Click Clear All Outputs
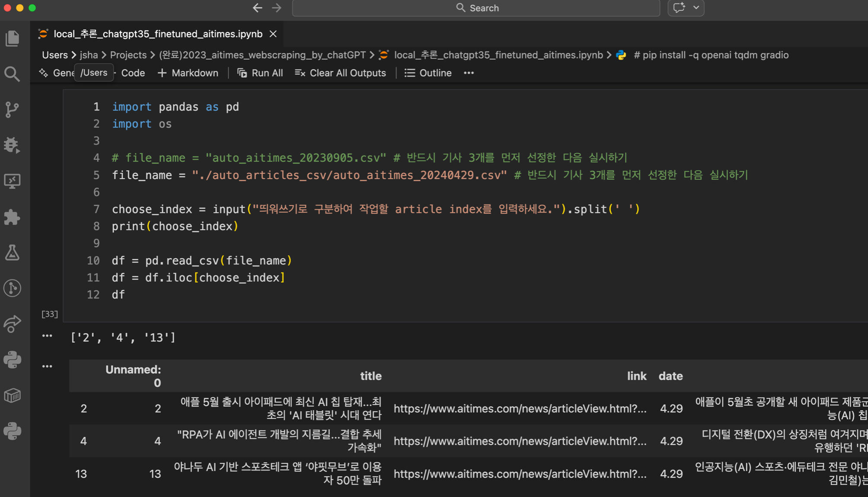 coord(340,73)
